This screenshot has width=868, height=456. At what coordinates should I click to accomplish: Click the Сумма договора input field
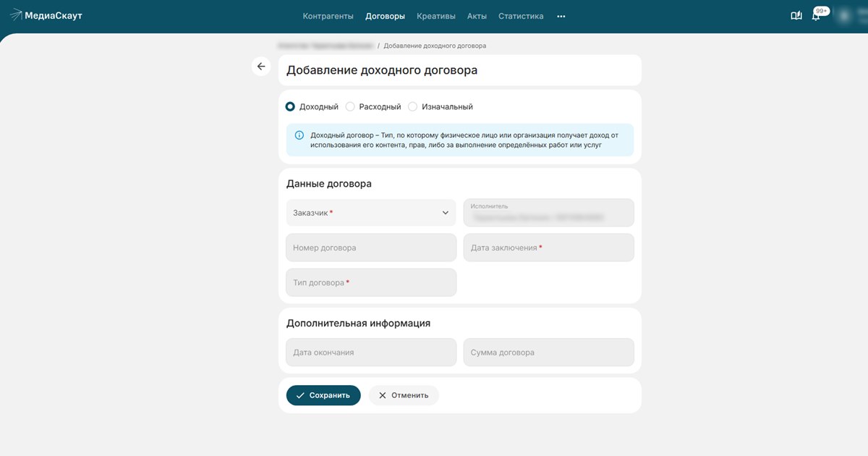tap(548, 352)
